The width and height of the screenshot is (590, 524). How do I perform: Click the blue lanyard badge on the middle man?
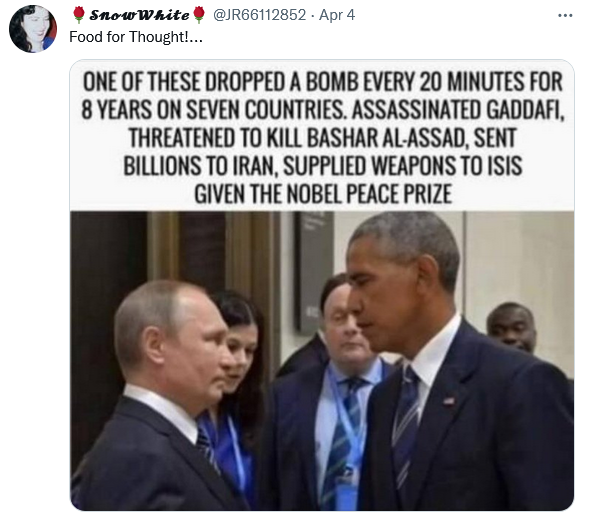(x=347, y=487)
